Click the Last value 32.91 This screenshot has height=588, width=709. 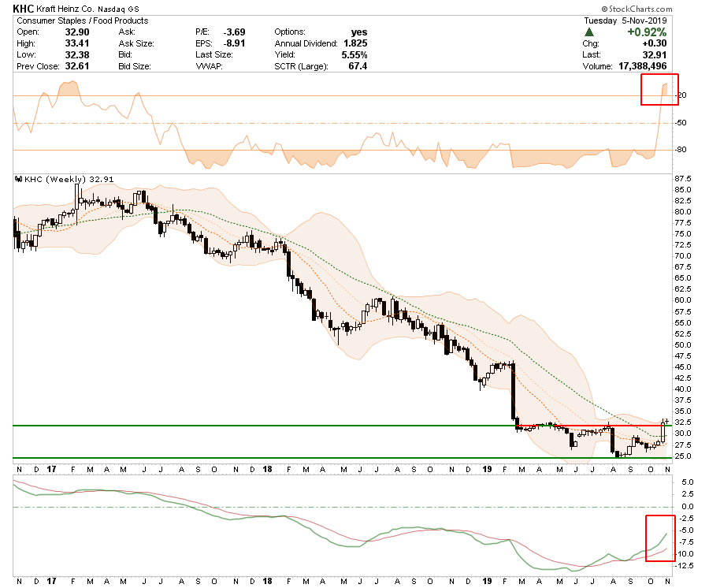pyautogui.click(x=655, y=54)
